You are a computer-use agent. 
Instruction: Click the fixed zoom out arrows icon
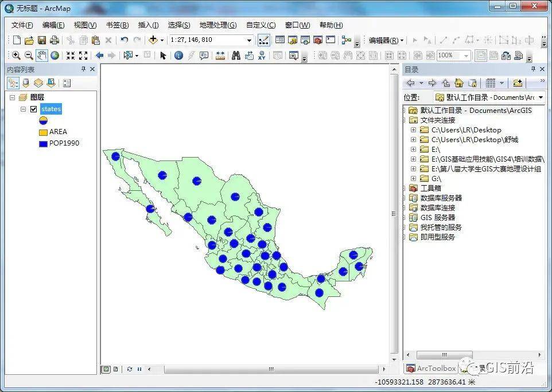tap(83, 56)
